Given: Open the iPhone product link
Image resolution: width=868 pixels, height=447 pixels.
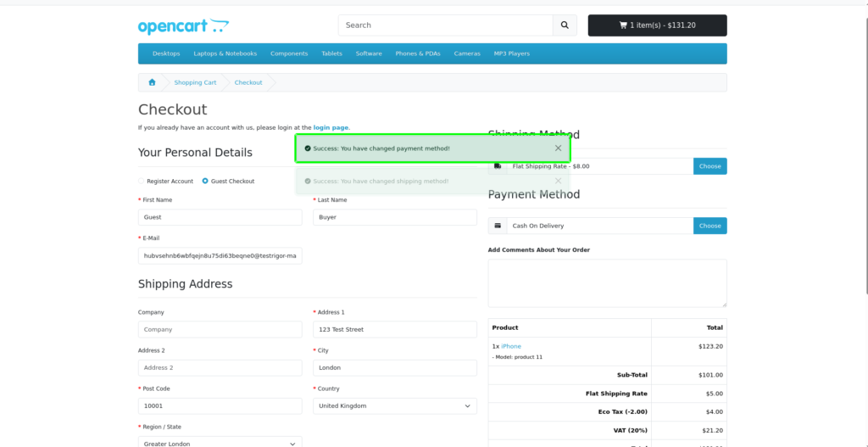Looking at the screenshot, I should pyautogui.click(x=511, y=346).
